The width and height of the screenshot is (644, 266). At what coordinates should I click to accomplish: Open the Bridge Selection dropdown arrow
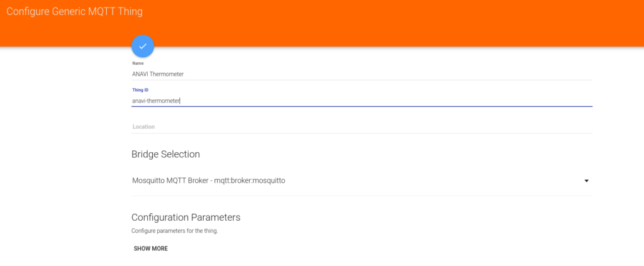pyautogui.click(x=587, y=180)
